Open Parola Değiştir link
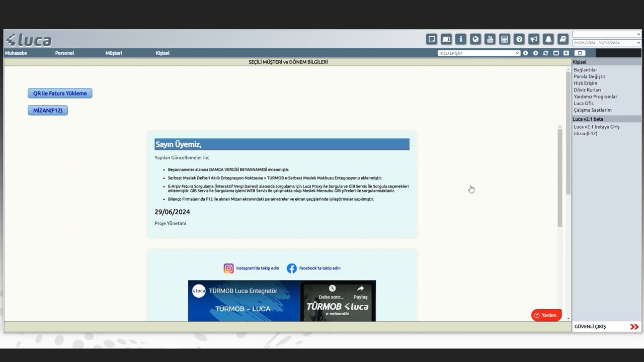 coord(590,76)
